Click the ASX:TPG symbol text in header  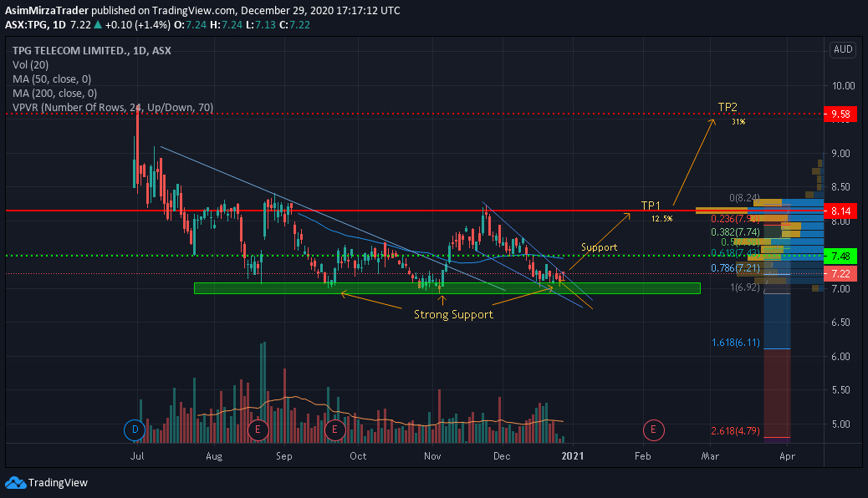click(x=26, y=25)
